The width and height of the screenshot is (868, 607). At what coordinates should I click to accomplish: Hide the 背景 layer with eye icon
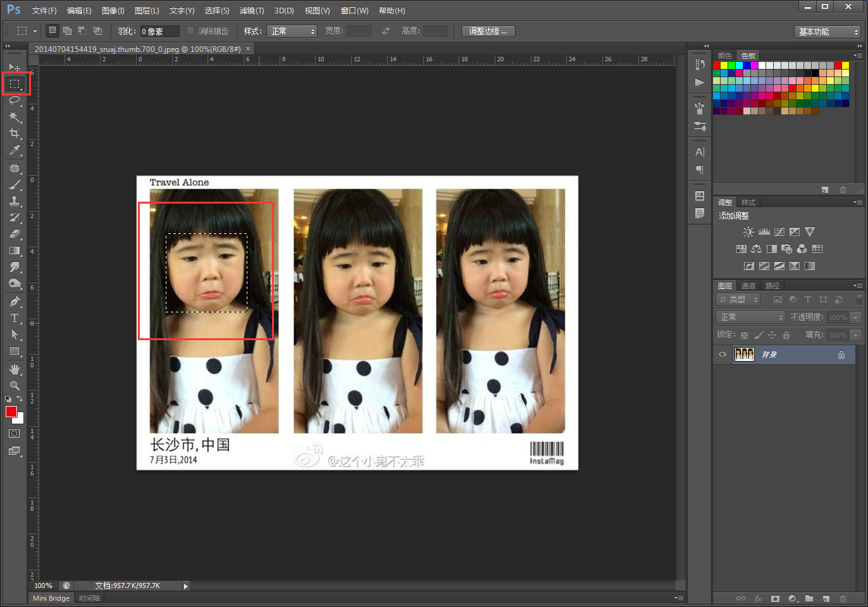click(722, 355)
